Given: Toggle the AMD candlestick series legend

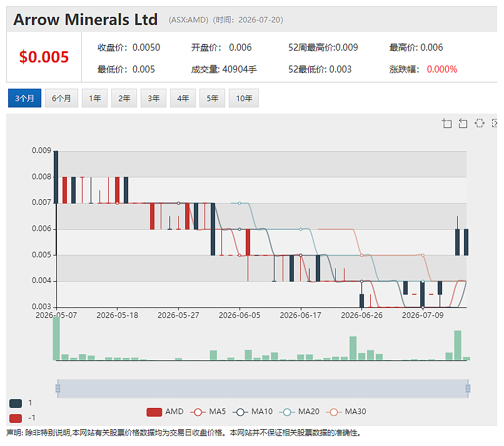Looking at the screenshot, I should [165, 412].
